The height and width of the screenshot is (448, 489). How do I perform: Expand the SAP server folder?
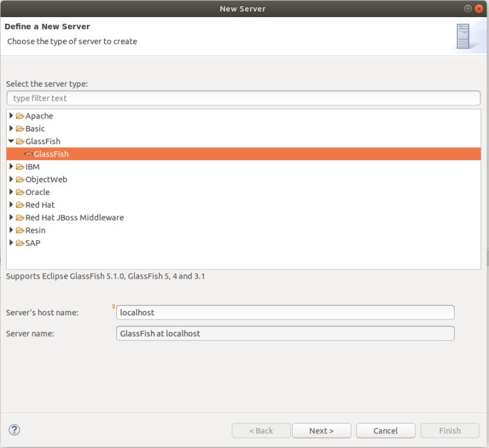pos(11,243)
